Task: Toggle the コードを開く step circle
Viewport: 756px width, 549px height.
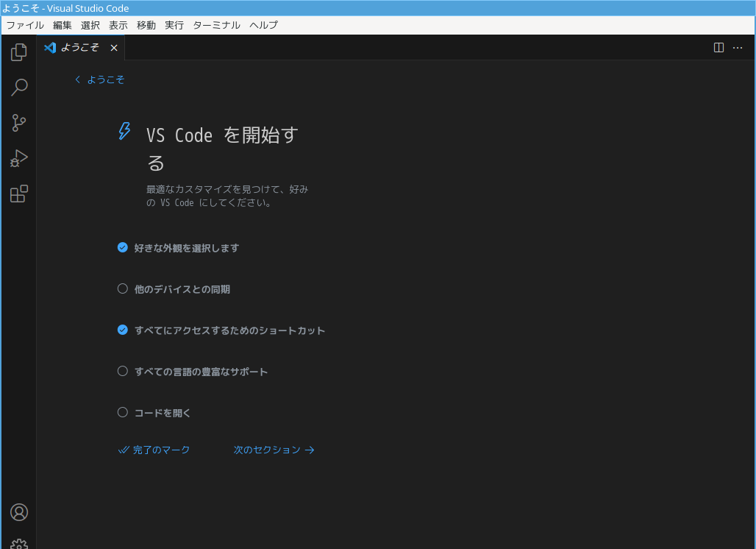Action: point(123,412)
